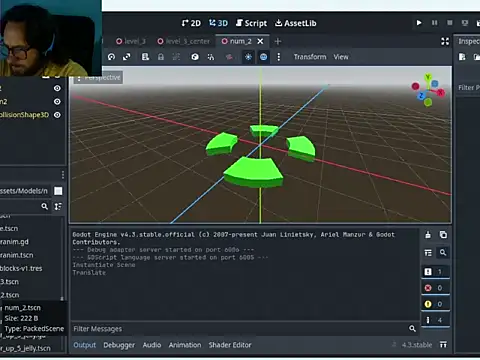Viewport: 480px width, 360px height.
Task: Click the FileSystem path field
Action: click(x=25, y=191)
